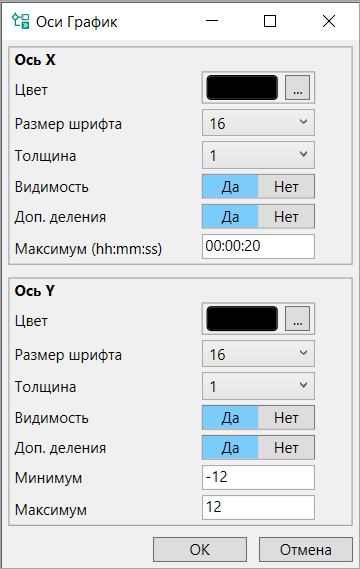Minimize the Оси График window
The width and height of the screenshot is (360, 569).
(x=212, y=21)
